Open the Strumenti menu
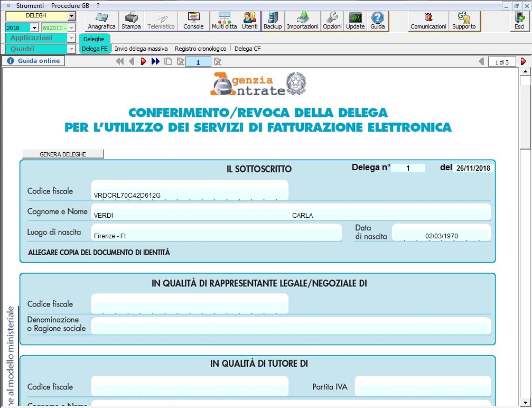Viewport: 532px width, 408px height. click(30, 6)
